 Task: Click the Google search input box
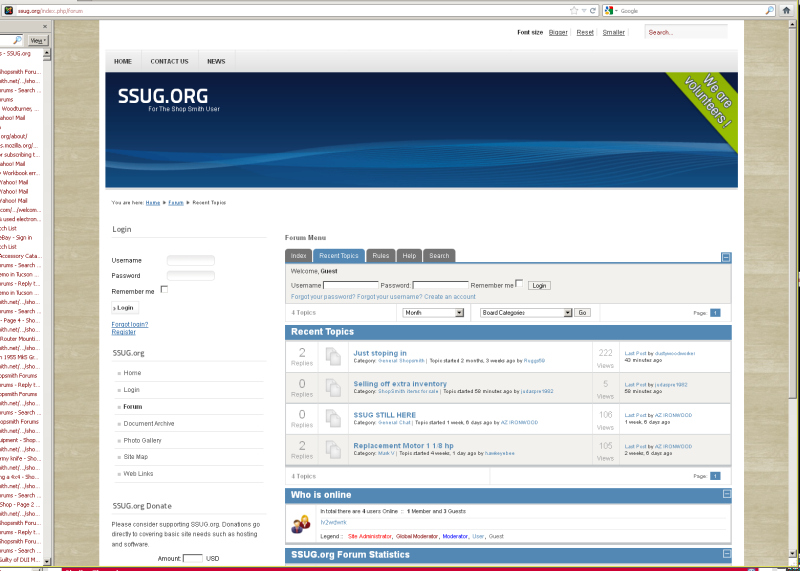[692, 10]
